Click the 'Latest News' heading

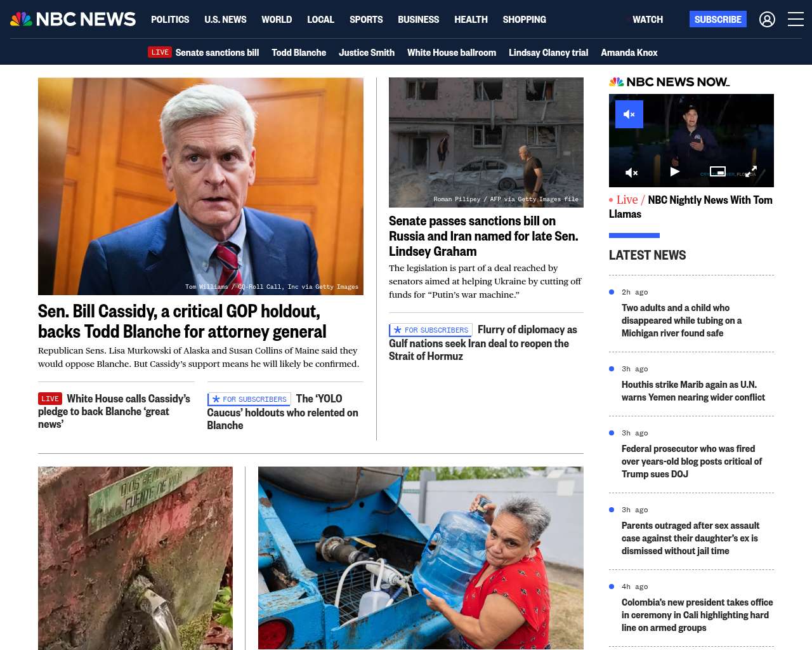[647, 255]
